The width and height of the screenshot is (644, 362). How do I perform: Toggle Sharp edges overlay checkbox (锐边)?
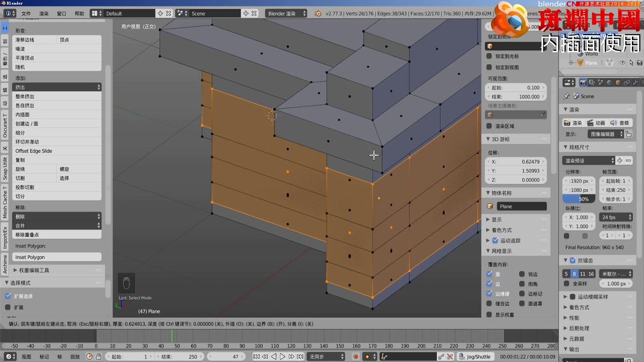pos(522,274)
